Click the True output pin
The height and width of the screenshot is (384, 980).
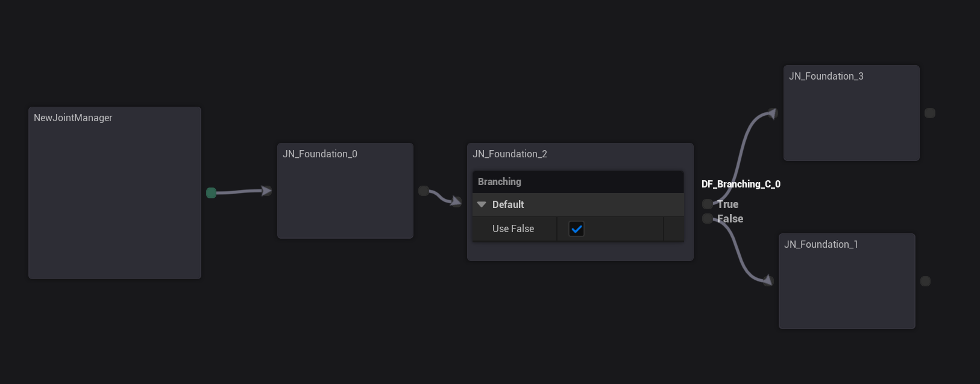(707, 204)
